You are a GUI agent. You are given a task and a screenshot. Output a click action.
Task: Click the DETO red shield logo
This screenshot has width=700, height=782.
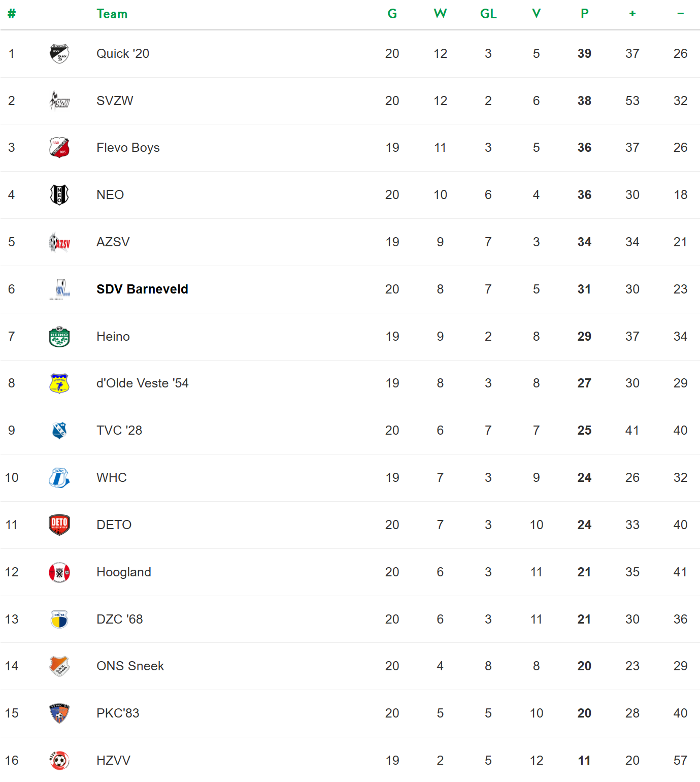pyautogui.click(x=59, y=525)
